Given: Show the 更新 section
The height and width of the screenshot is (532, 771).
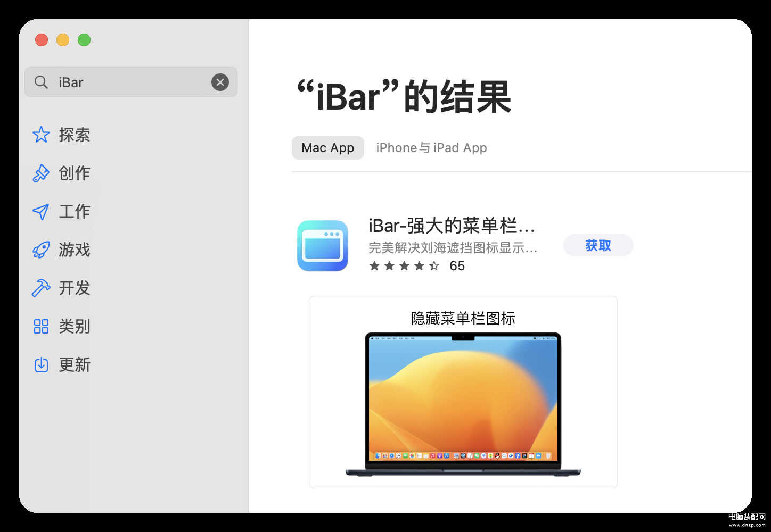Looking at the screenshot, I should pos(75,364).
